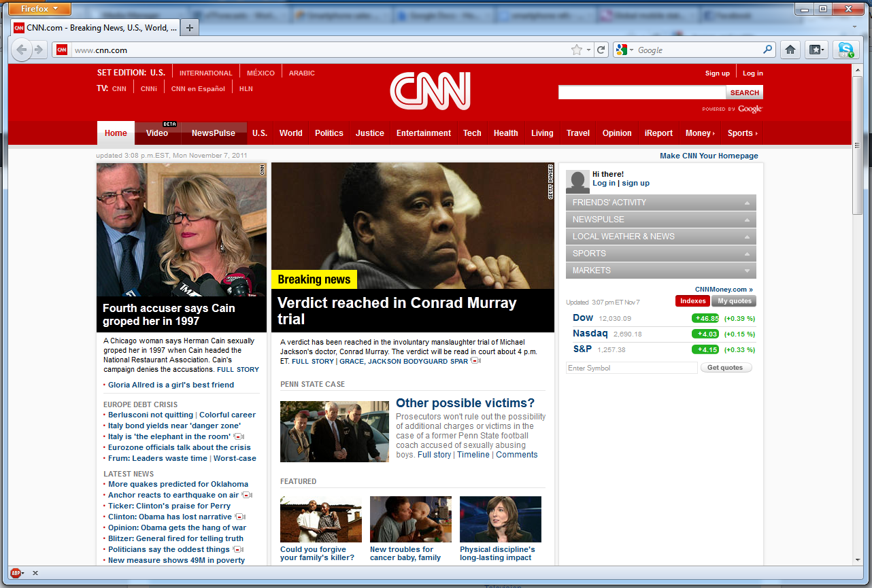Expand the Sports sidebar panel
This screenshot has height=588, width=872.
(x=661, y=254)
